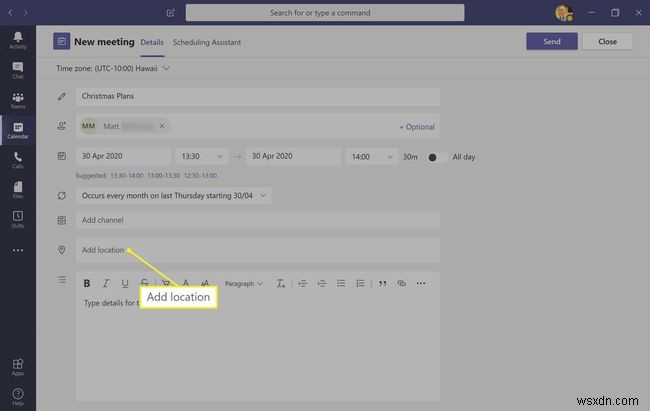Insert a hyperlink
This screenshot has width=650, height=411.
[x=401, y=283]
